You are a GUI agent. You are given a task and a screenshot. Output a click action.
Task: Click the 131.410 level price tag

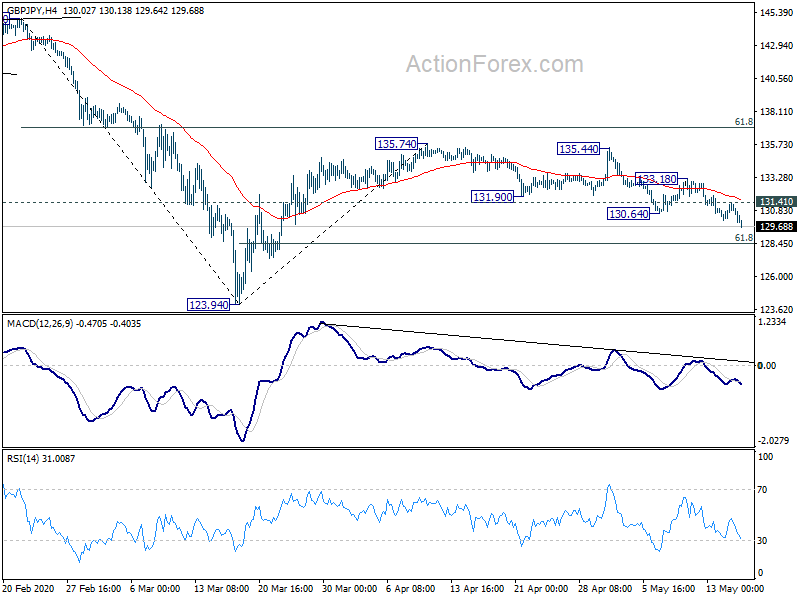776,202
